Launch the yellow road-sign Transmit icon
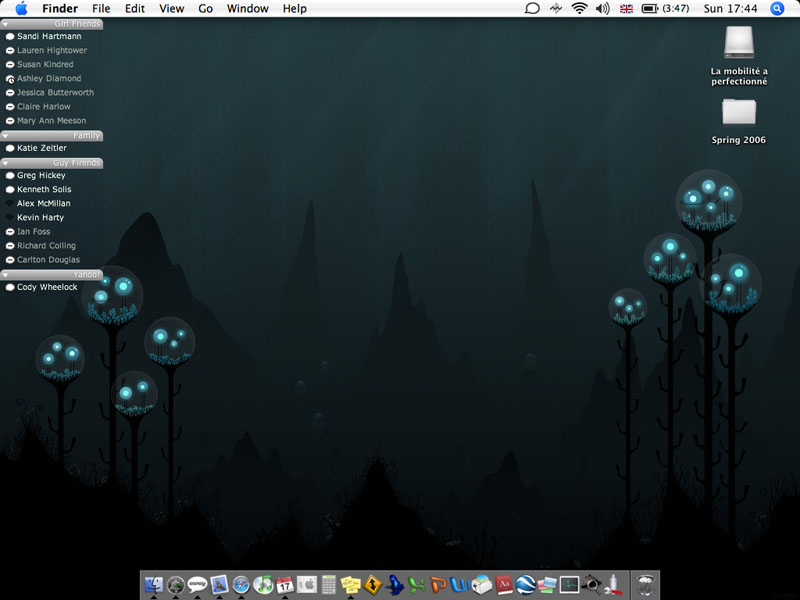This screenshot has height=600, width=800. [372, 585]
